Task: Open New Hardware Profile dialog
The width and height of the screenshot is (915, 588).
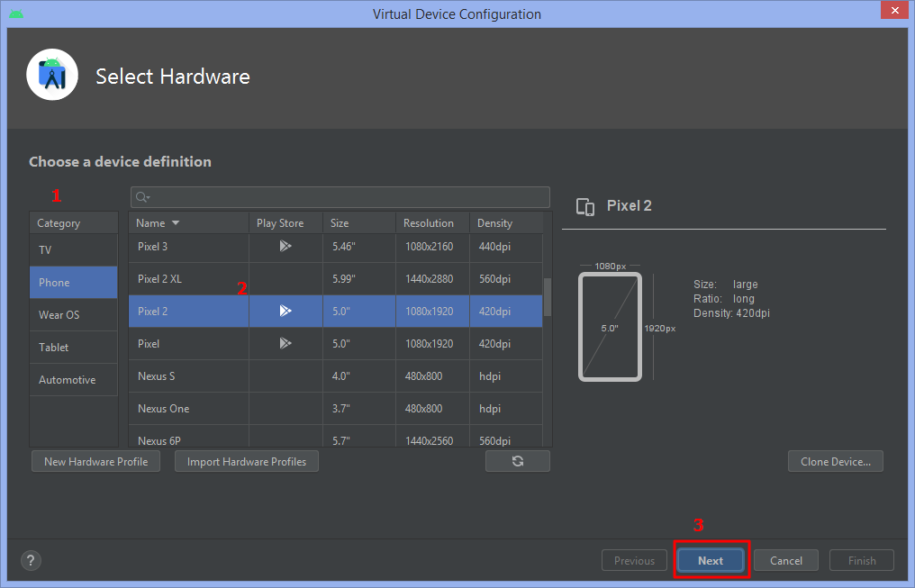Action: click(95, 461)
